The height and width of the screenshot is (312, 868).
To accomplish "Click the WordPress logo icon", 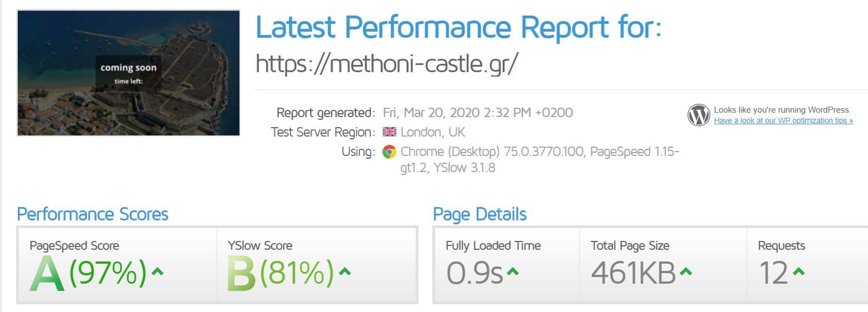I will [698, 115].
